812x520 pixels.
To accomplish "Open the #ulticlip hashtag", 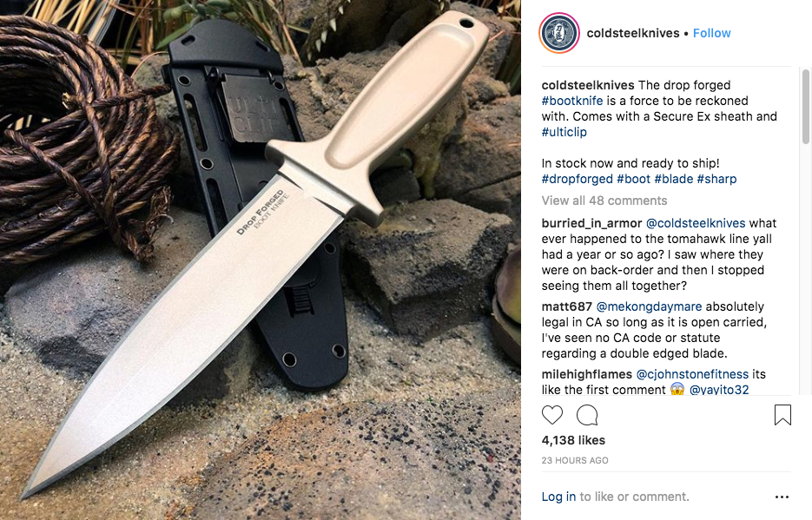I will (564, 132).
